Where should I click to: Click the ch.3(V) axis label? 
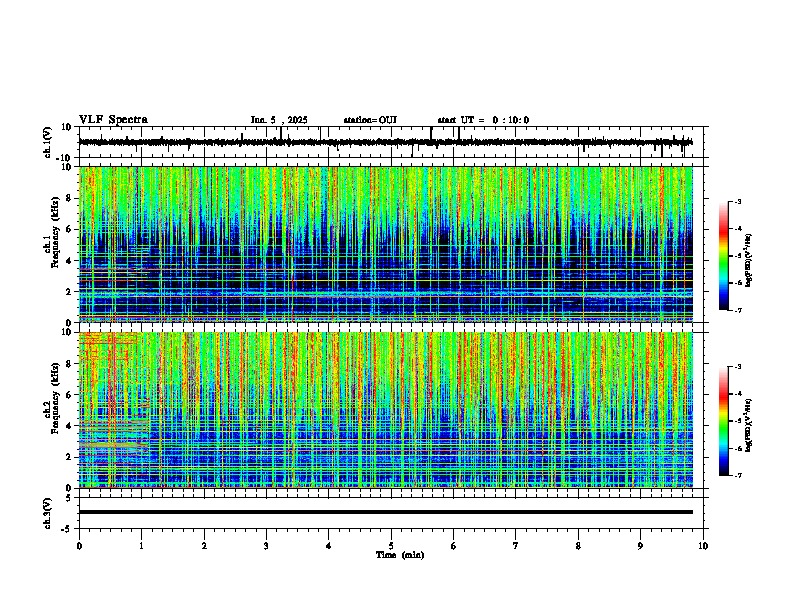tap(48, 513)
